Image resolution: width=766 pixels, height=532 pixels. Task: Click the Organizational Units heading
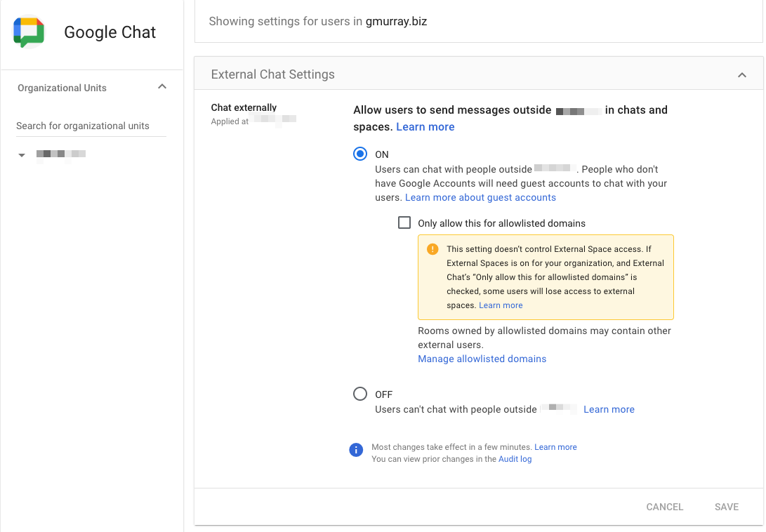(62, 88)
